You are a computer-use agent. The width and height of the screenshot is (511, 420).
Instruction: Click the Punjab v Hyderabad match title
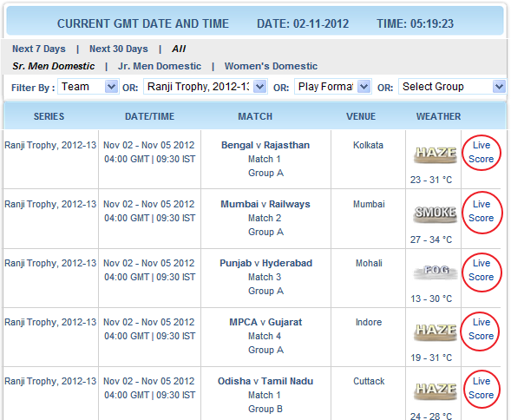pos(266,263)
